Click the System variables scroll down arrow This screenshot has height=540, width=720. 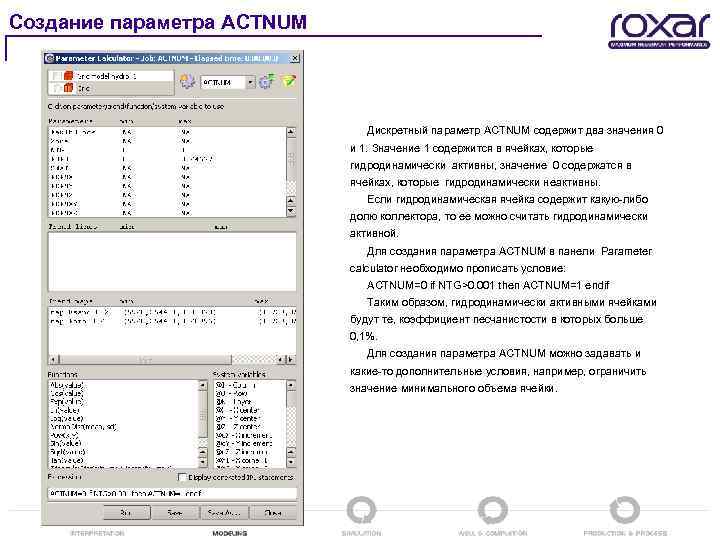(x=291, y=461)
